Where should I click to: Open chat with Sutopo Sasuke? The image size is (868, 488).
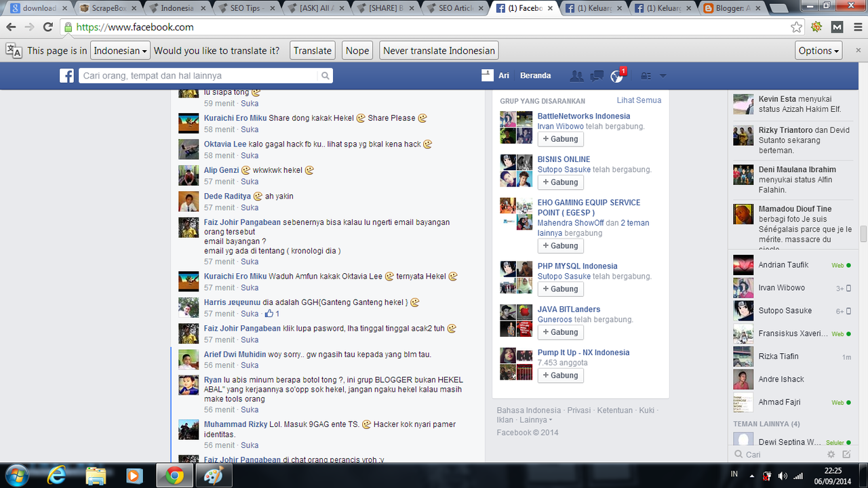coord(792,311)
